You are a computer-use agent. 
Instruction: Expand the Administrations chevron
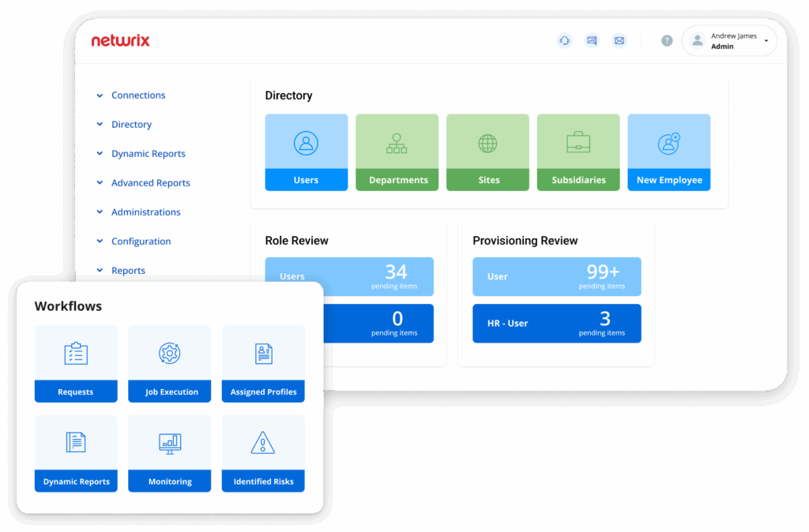(100, 212)
